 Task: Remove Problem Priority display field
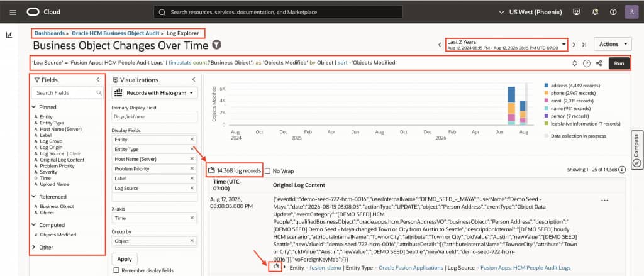tap(192, 168)
